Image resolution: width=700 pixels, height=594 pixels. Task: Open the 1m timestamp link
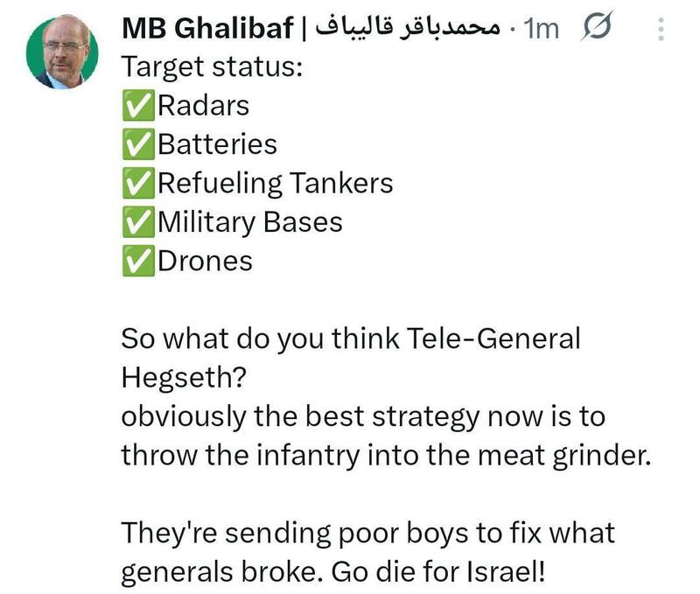[x=539, y=29]
